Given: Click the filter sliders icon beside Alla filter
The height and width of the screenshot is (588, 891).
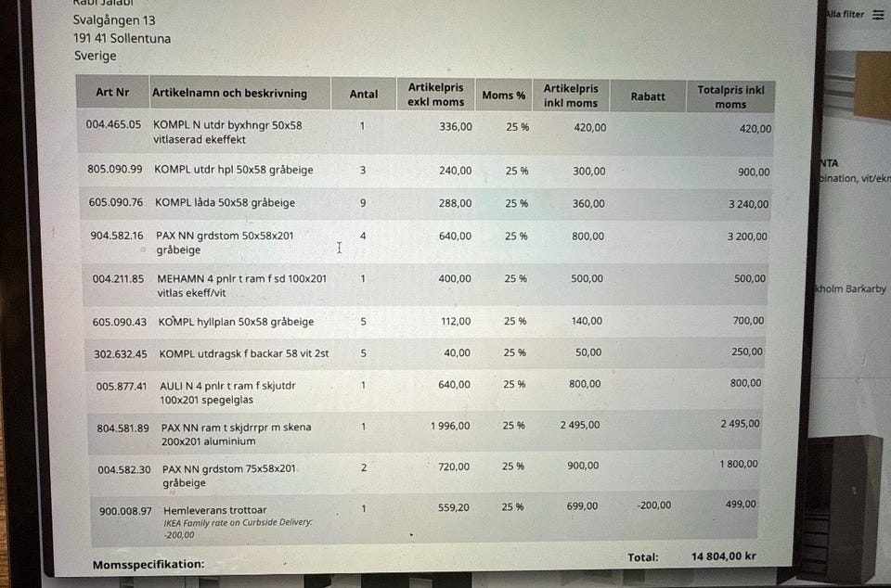Looking at the screenshot, I should pos(878,15).
